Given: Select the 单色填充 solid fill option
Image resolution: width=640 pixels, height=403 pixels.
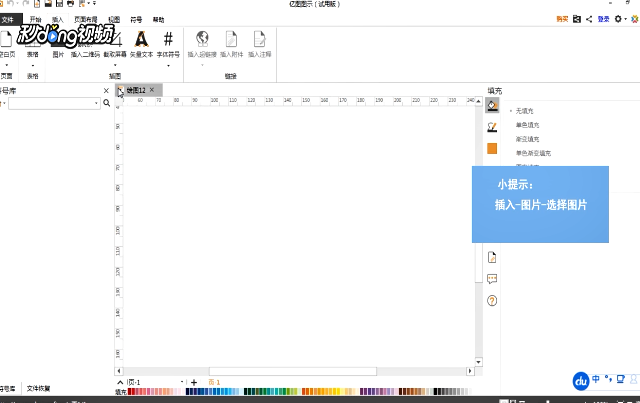Looking at the screenshot, I should point(527,125).
